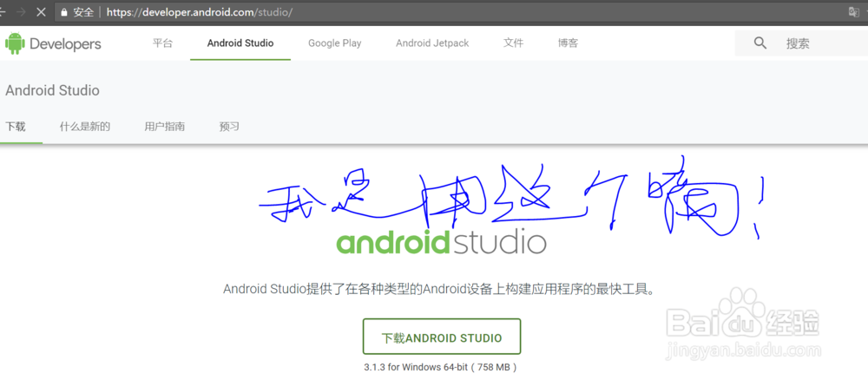
Task: Open the 文件 nav item
Action: [513, 43]
